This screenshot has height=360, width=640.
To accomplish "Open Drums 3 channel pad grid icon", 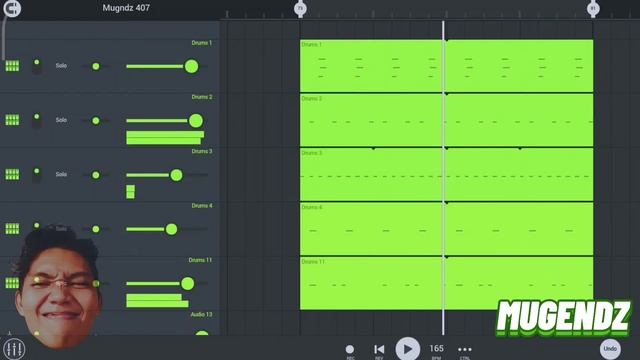I will click(12, 174).
